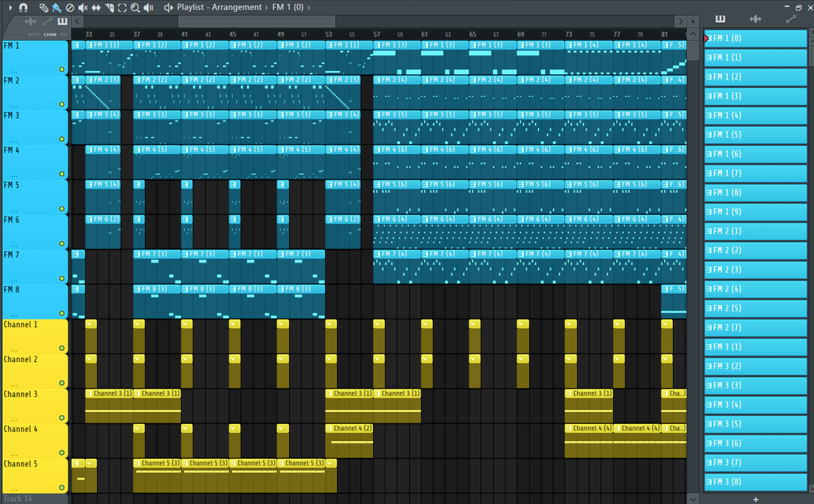Select the Zoom magnifier tool
This screenshot has height=504, width=814.
coord(135,7)
